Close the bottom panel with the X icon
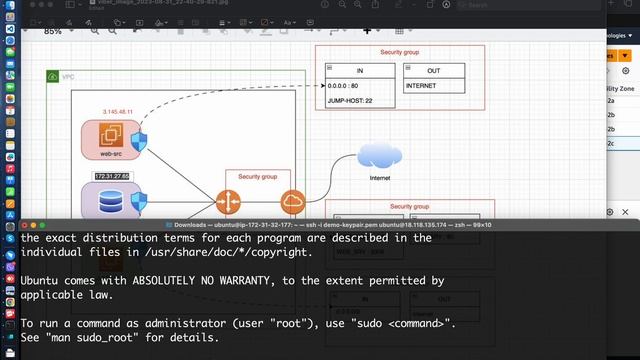This screenshot has width=640, height=360. tap(625, 212)
